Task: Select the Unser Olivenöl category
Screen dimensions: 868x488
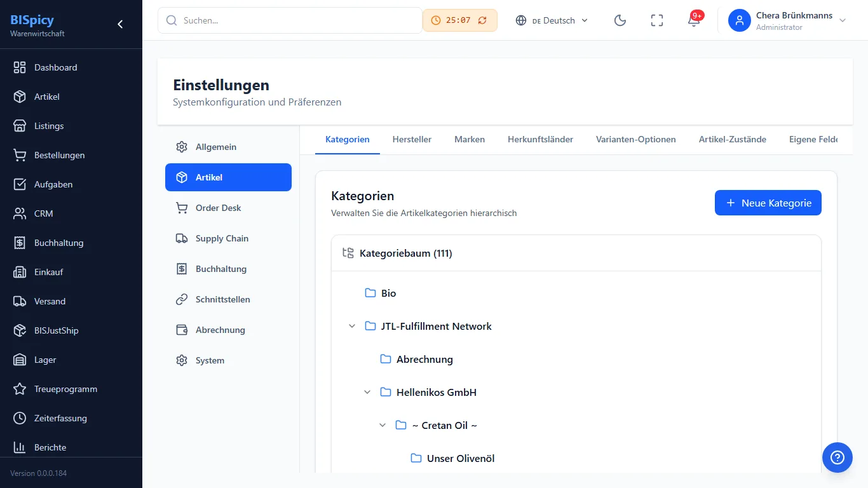Action: point(460,458)
